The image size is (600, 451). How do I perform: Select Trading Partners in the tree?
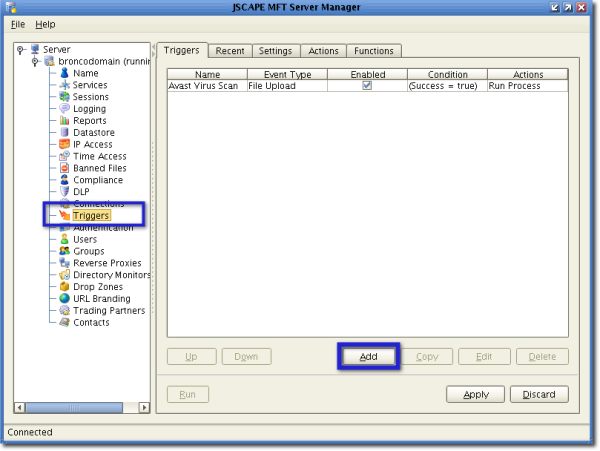109,310
